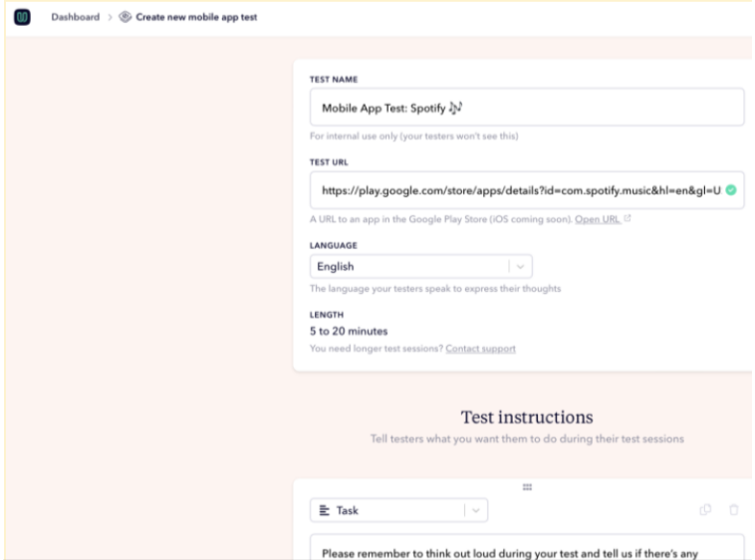Click the Userbrain logo icon
This screenshot has height=560, width=755.
22,17
